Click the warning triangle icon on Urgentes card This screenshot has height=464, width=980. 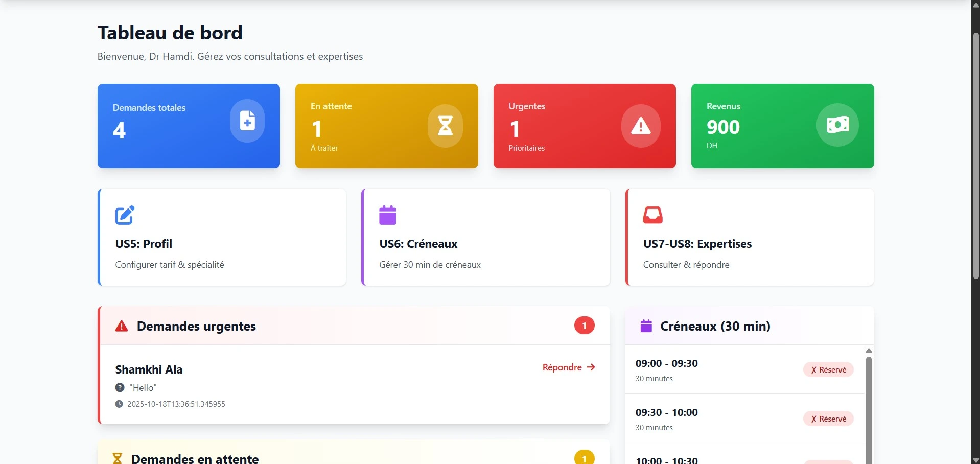641,126
